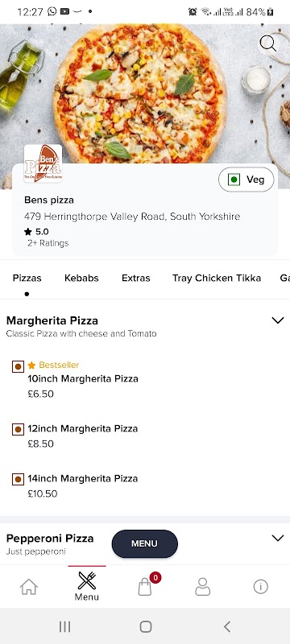Expand the Pepperoni Pizza section chevron
The height and width of the screenshot is (644, 290).
pos(278,538)
